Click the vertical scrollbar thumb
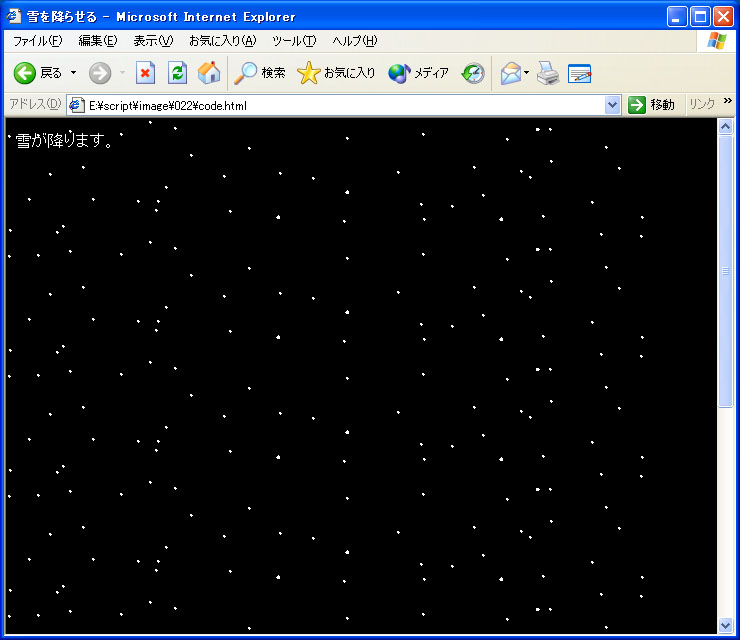The width and height of the screenshot is (740, 640). (725, 271)
